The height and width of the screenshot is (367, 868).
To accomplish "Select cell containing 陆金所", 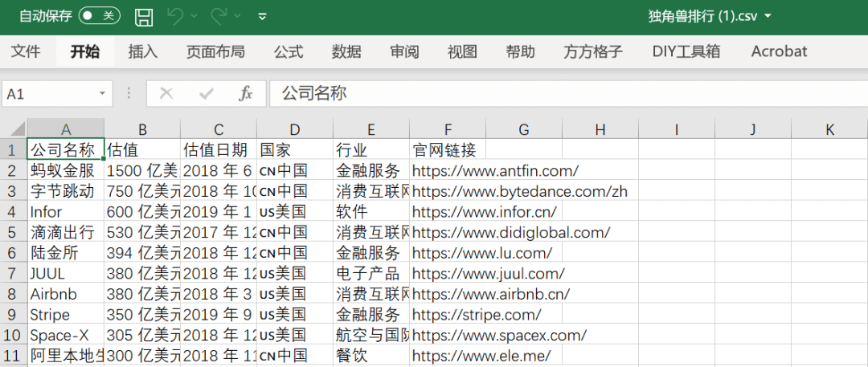I will pyautogui.click(x=65, y=253).
